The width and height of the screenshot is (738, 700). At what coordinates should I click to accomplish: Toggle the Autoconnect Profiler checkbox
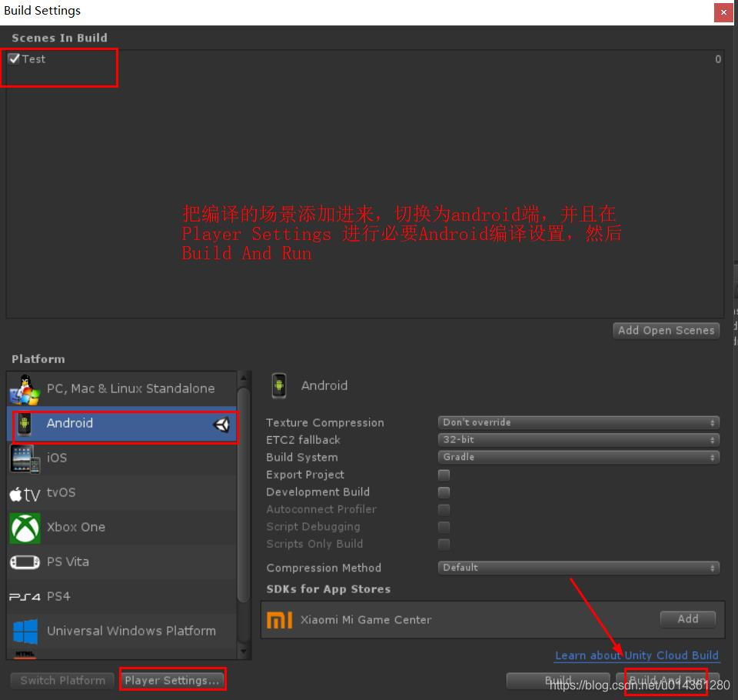coord(444,510)
